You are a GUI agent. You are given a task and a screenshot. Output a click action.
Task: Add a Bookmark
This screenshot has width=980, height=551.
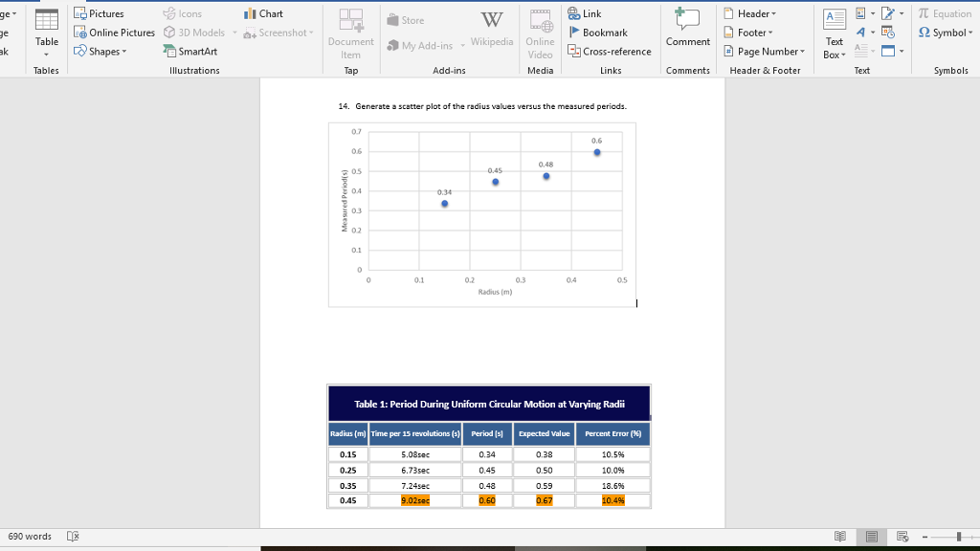coord(598,32)
